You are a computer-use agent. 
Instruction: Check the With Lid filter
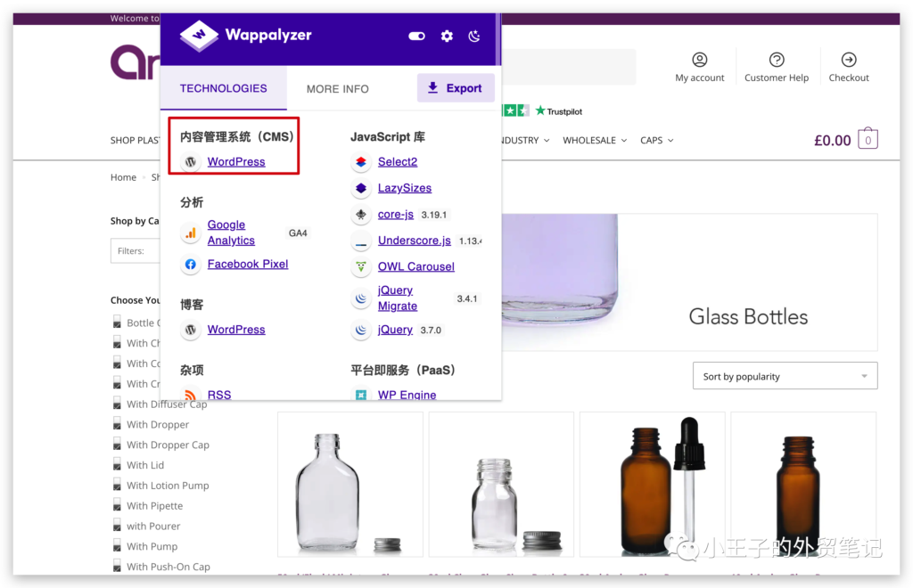[117, 465]
